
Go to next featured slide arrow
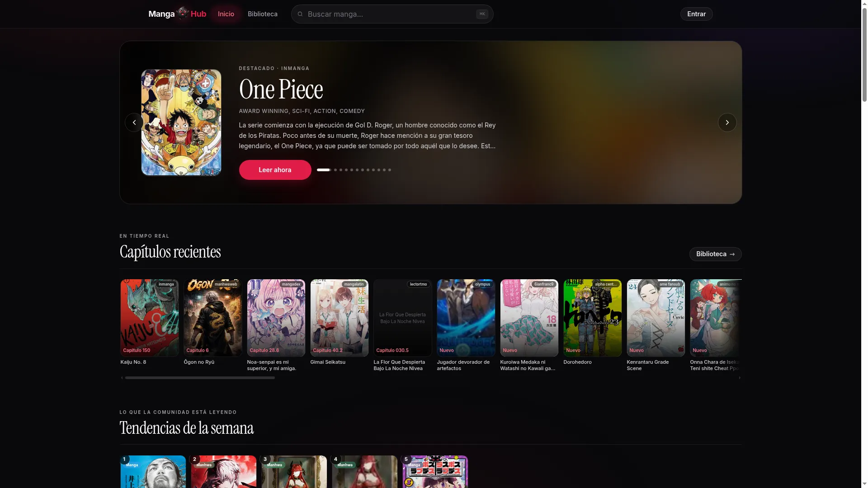[x=727, y=122]
